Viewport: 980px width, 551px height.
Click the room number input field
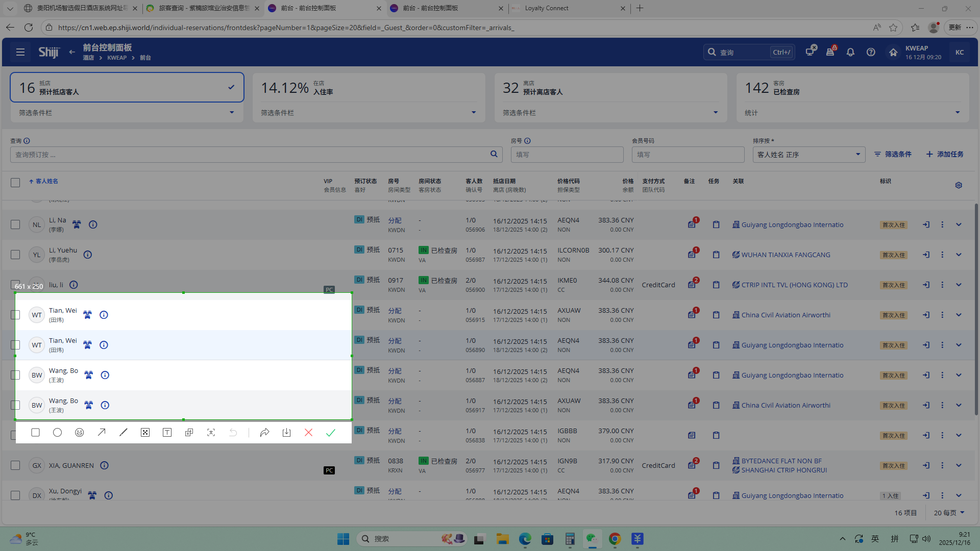pos(567,155)
